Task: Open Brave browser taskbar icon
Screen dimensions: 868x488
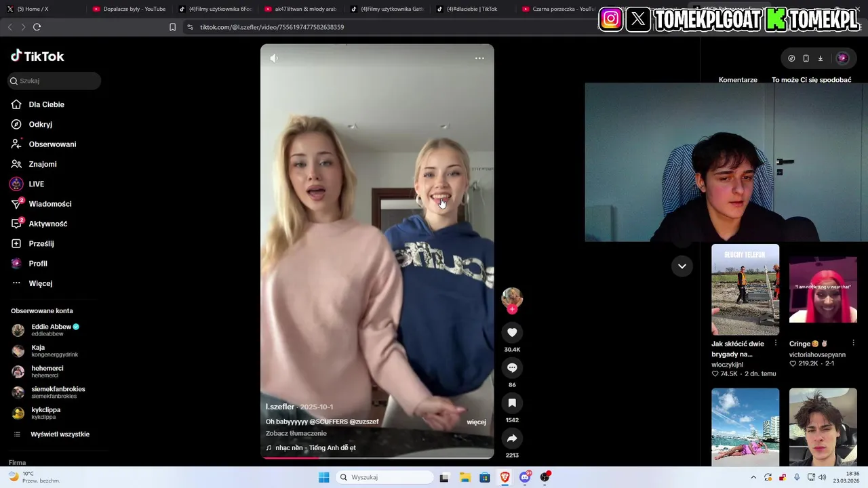Action: click(505, 477)
